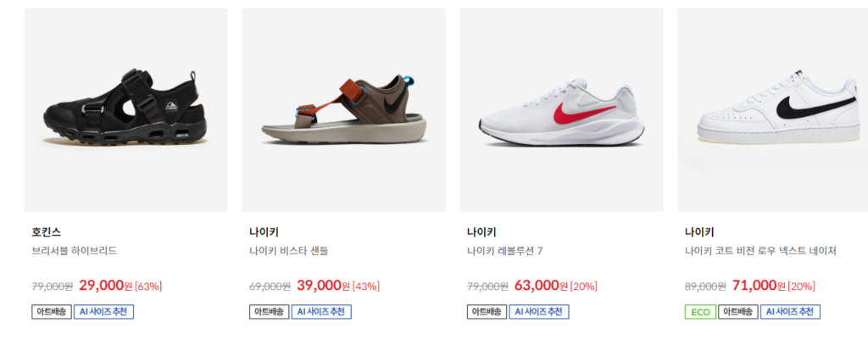The image size is (868, 351).
Task: Click the green ECO badge
Action: pyautogui.click(x=700, y=312)
